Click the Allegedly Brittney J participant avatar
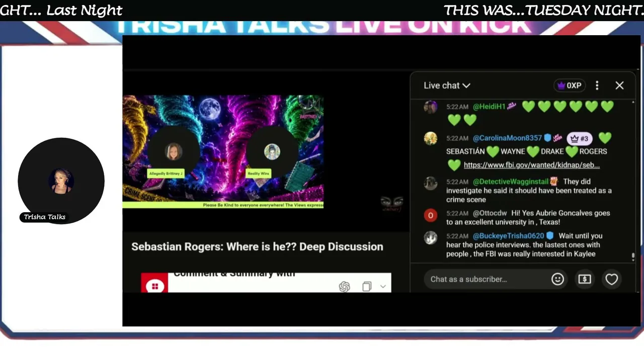644x362 pixels. 173,151
